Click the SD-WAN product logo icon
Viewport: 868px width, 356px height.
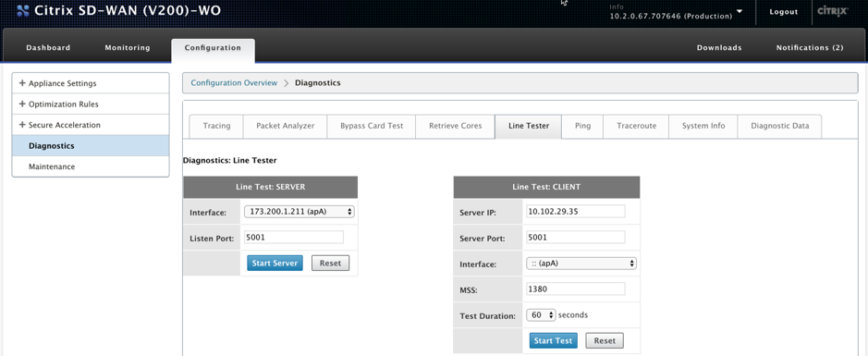(x=23, y=11)
